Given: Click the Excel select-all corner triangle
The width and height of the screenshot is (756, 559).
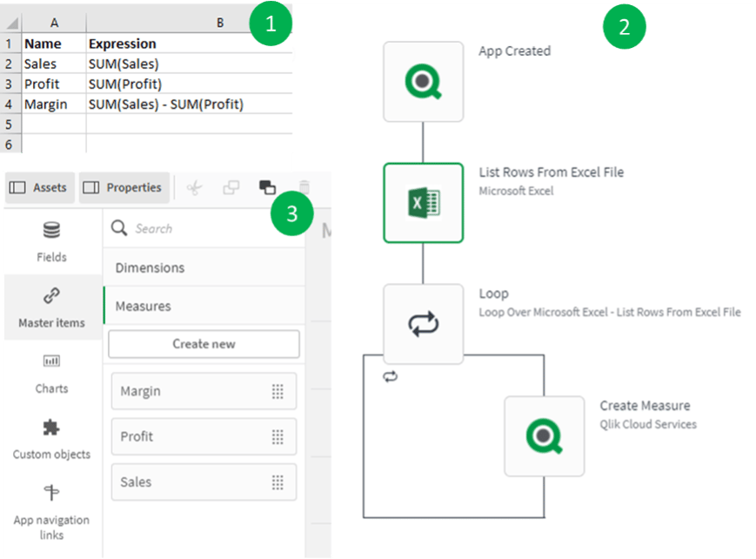Looking at the screenshot, I should (12, 23).
